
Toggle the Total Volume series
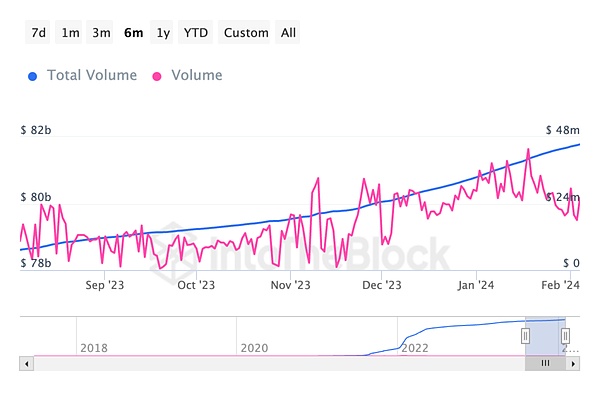(x=90, y=75)
